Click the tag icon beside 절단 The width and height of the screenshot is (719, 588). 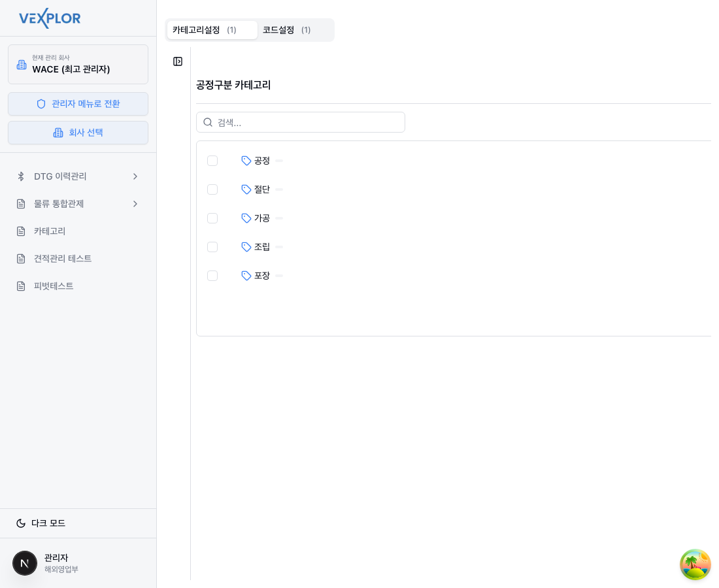click(246, 189)
